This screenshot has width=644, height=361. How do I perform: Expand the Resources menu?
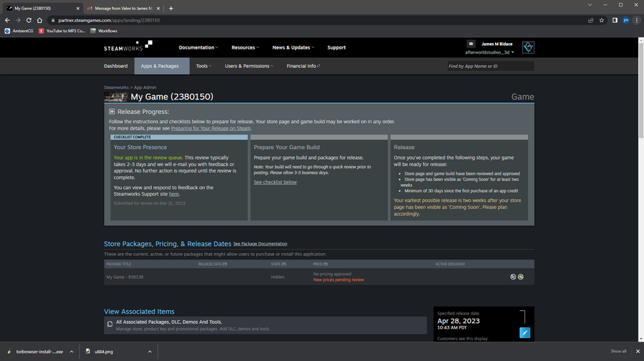pyautogui.click(x=245, y=47)
